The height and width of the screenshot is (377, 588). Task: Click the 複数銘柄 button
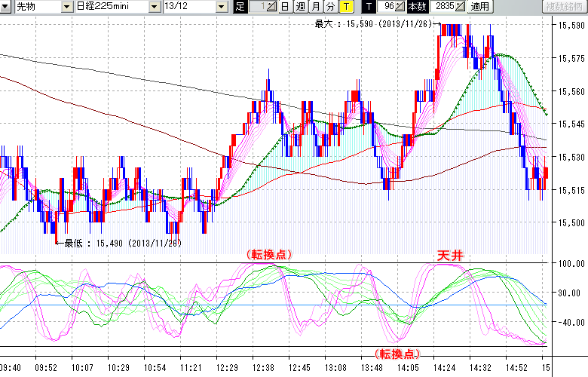(565, 7)
